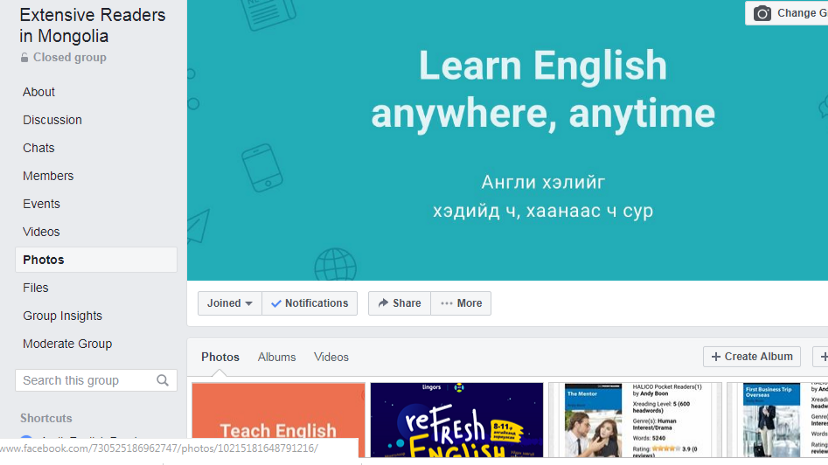Click the Search this group field
The height and width of the screenshot is (465, 828).
tap(96, 381)
